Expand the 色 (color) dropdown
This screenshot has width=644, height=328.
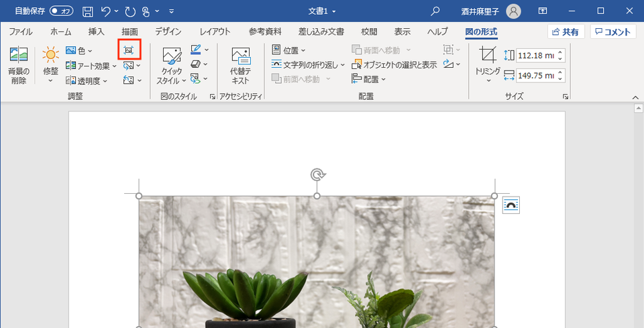[x=79, y=51]
